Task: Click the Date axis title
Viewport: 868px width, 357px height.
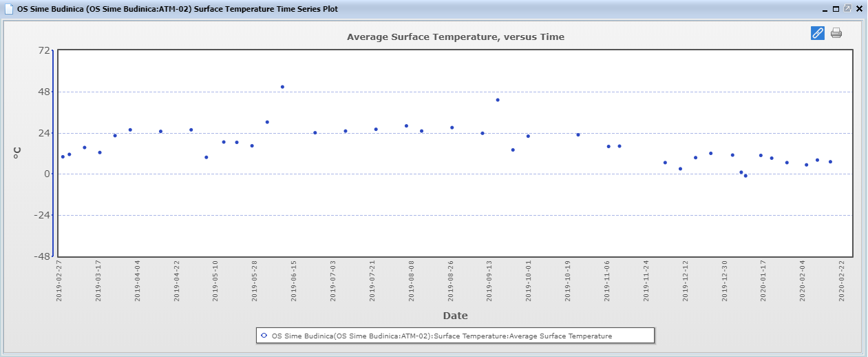Action: click(455, 316)
